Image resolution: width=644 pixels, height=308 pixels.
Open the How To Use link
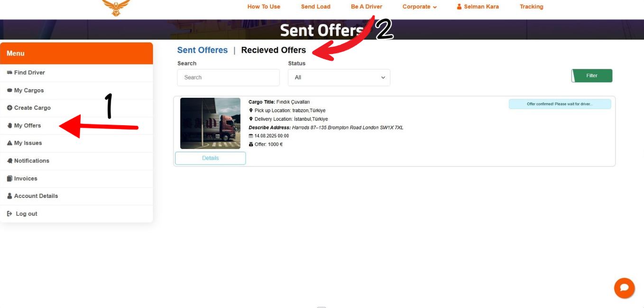pos(264,7)
